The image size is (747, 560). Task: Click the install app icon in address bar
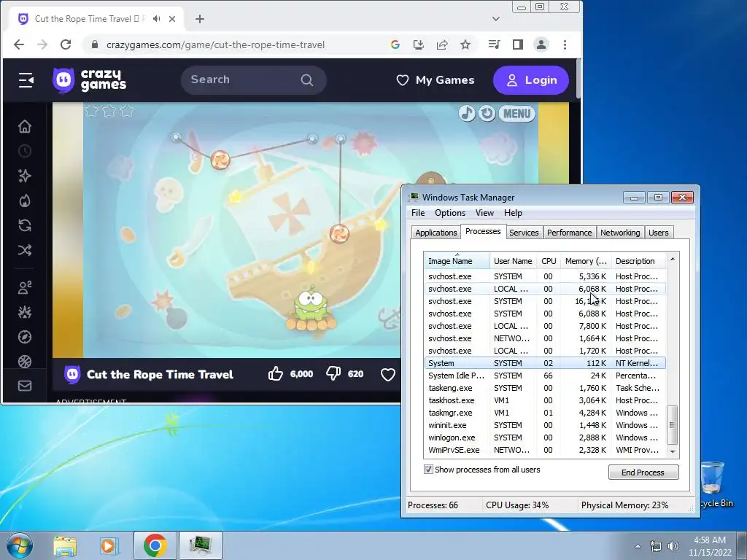pyautogui.click(x=418, y=44)
